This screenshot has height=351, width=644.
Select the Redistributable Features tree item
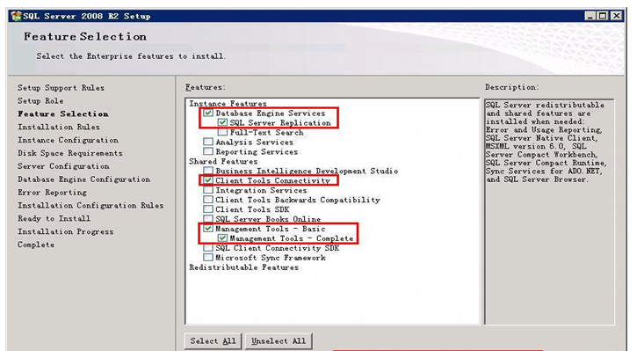click(x=243, y=267)
